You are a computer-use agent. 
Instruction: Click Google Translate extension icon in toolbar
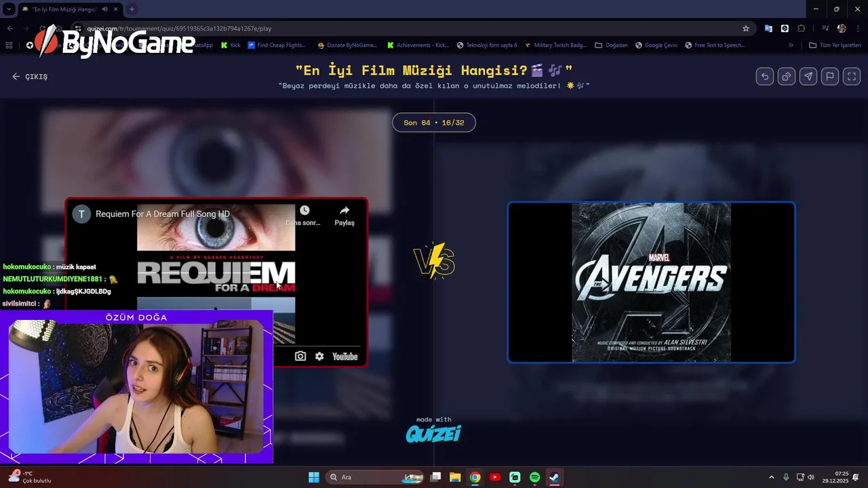[x=768, y=28]
